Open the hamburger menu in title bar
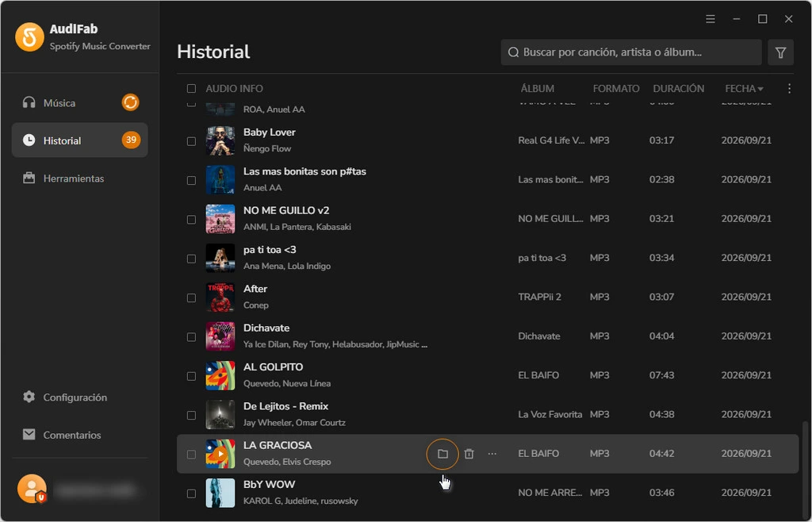 tap(710, 19)
